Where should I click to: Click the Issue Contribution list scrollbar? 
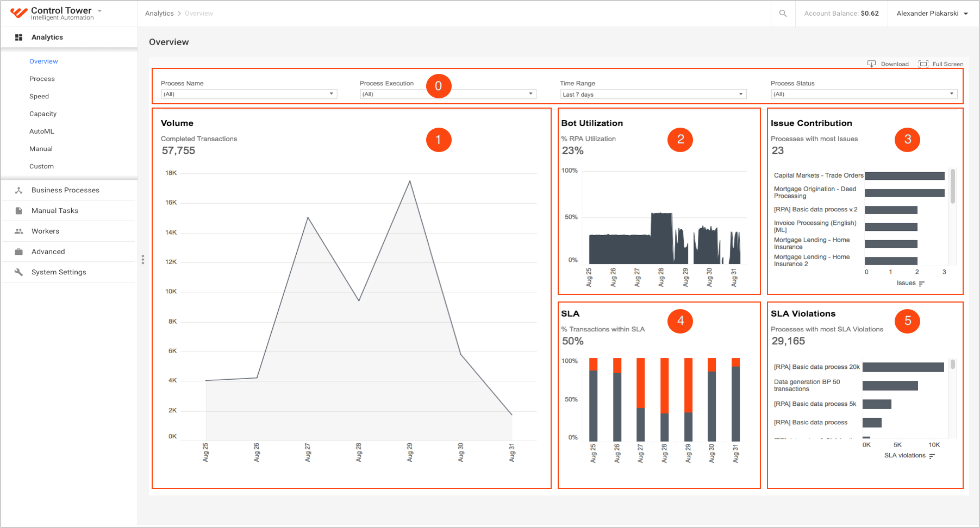[952, 186]
